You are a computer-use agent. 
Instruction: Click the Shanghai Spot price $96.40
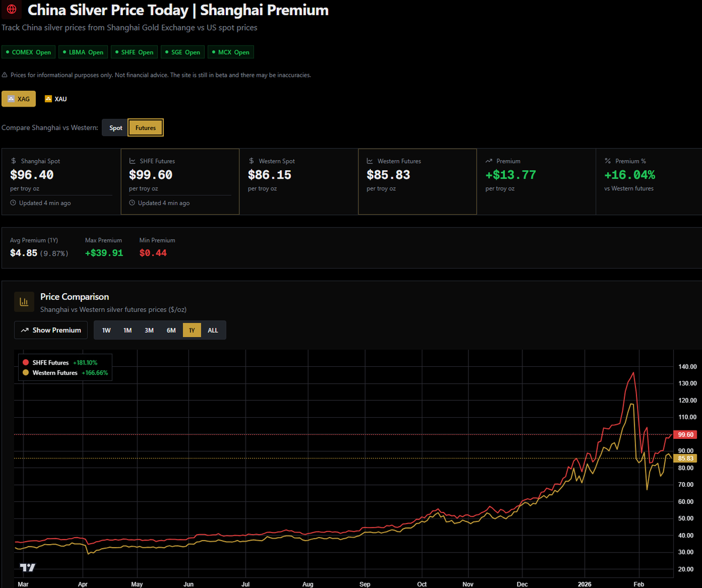pyautogui.click(x=32, y=175)
